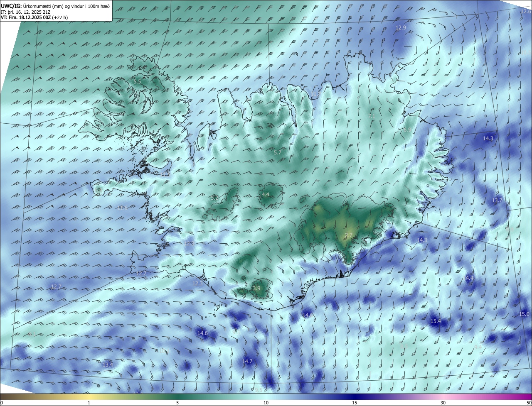Click the 13.4 value label
The height and width of the screenshot is (406, 532).
click(x=108, y=365)
